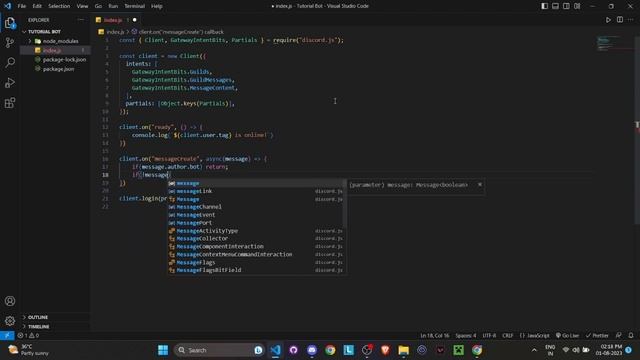
Task: Open the Accounts menu icon
Action: point(10,301)
